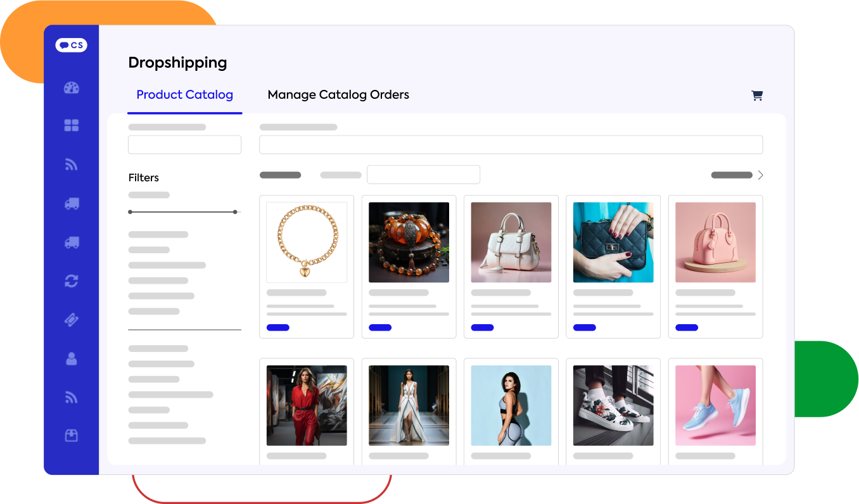Open the Manage Catalog Orders tab

[338, 95]
